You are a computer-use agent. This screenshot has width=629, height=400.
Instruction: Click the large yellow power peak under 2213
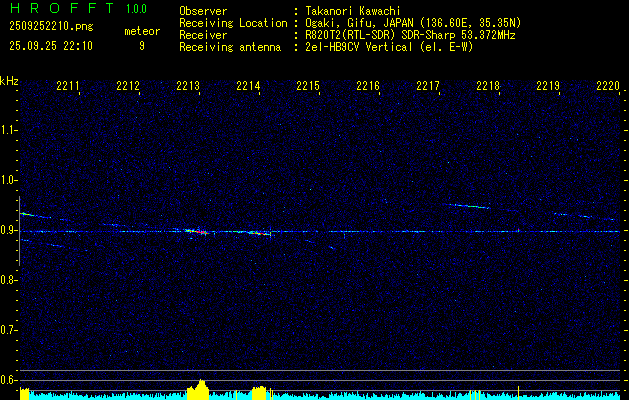tap(198, 389)
